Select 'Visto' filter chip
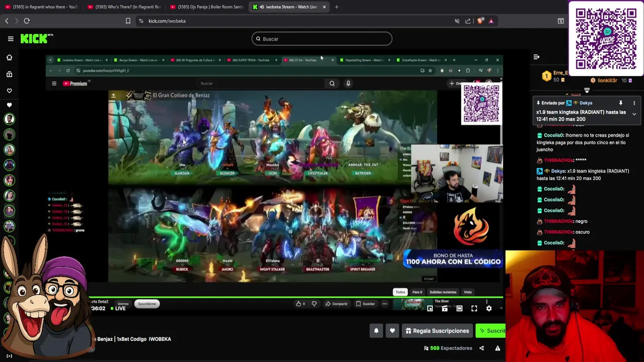This screenshot has width=644, height=362. click(x=468, y=292)
